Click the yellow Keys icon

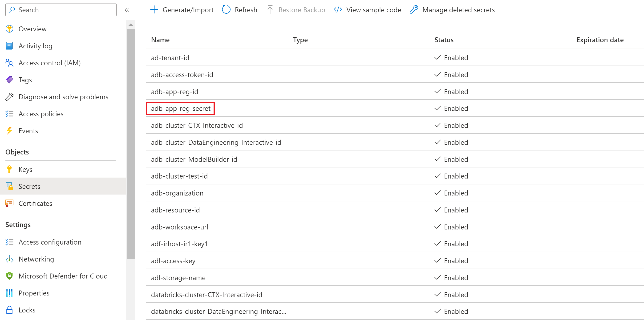click(x=9, y=170)
